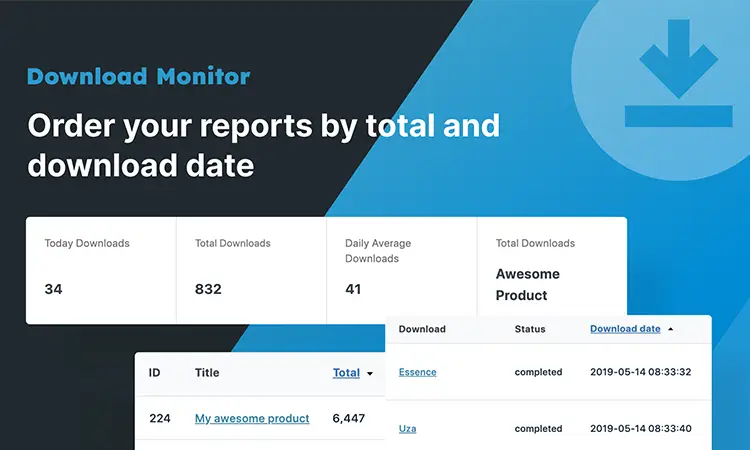The height and width of the screenshot is (450, 750).
Task: Click the 08:33:40 timestamp in Uza row
Action: pos(640,428)
